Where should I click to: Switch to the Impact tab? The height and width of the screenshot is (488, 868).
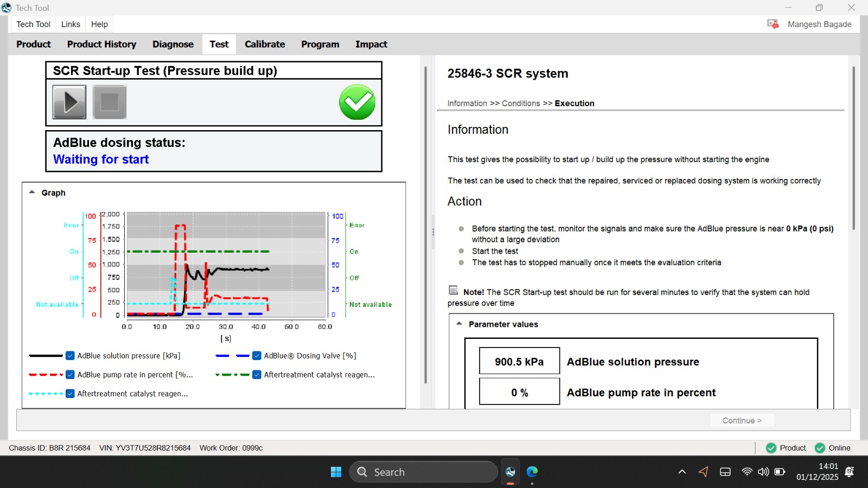(371, 44)
